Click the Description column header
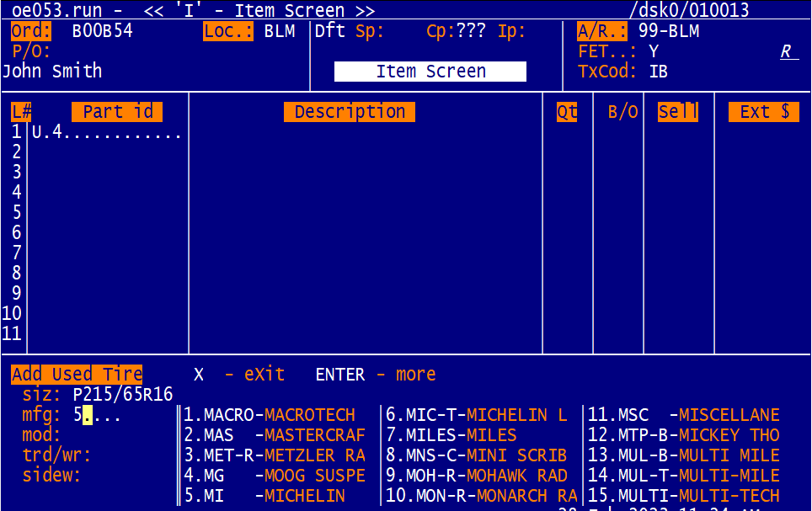 pos(350,112)
